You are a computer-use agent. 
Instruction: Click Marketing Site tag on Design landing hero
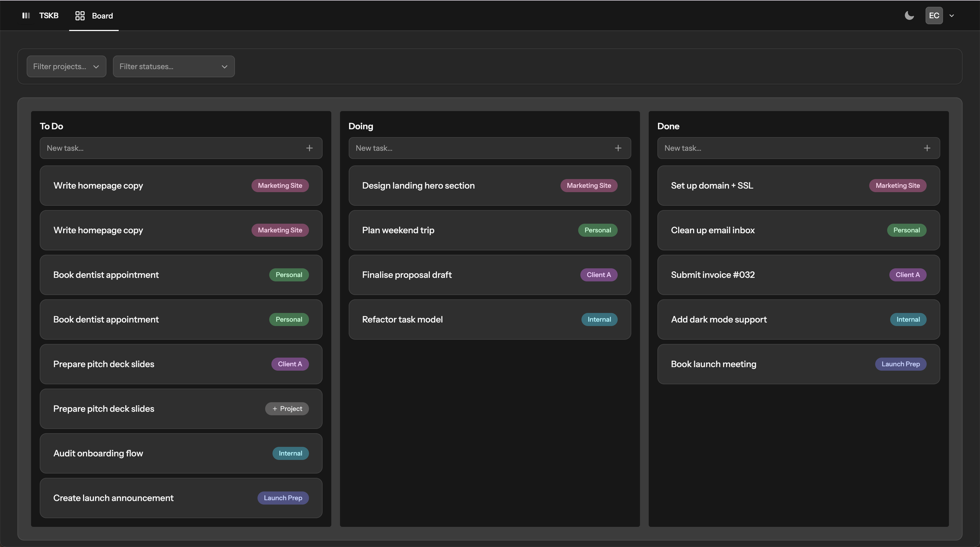589,186
